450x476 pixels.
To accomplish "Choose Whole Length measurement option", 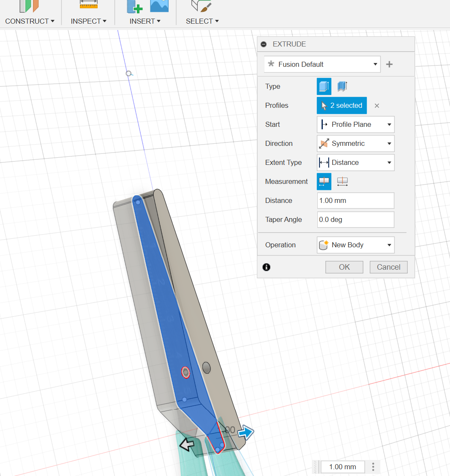I will (342, 181).
